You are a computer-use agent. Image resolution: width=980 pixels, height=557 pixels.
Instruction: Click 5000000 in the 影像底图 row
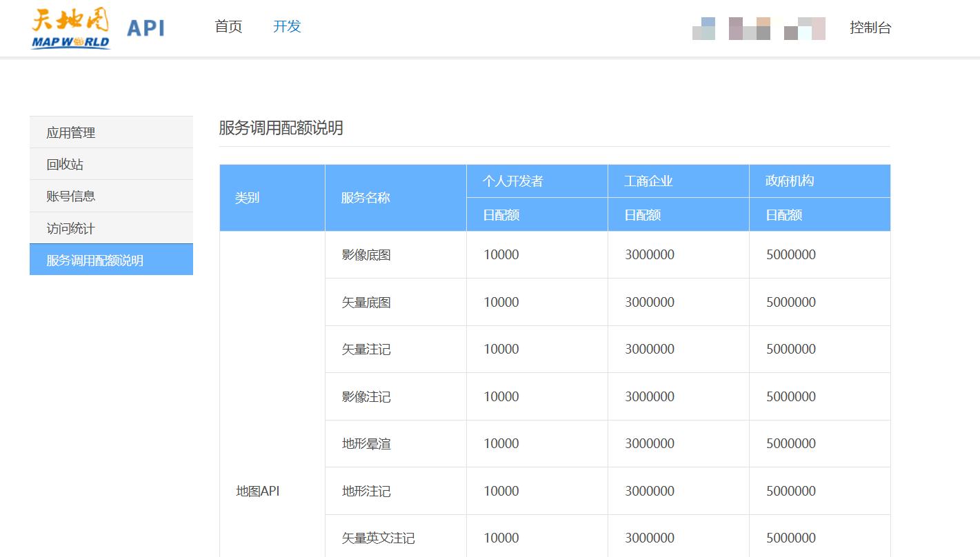click(x=791, y=254)
